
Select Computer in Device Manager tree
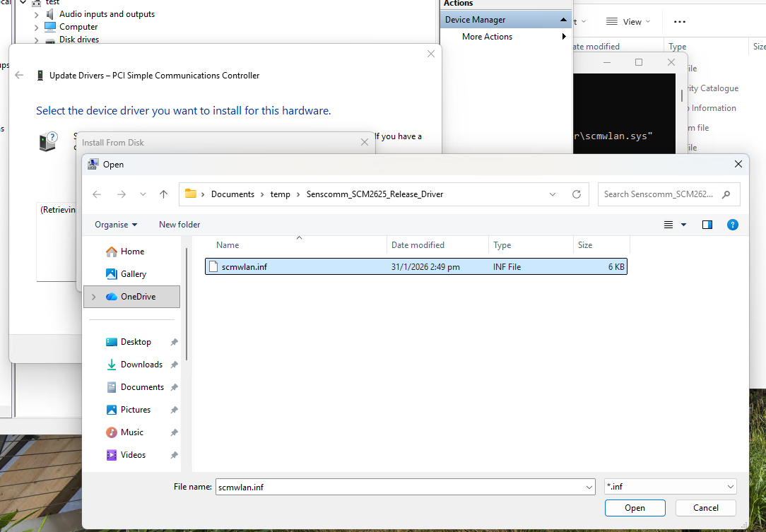click(x=78, y=27)
